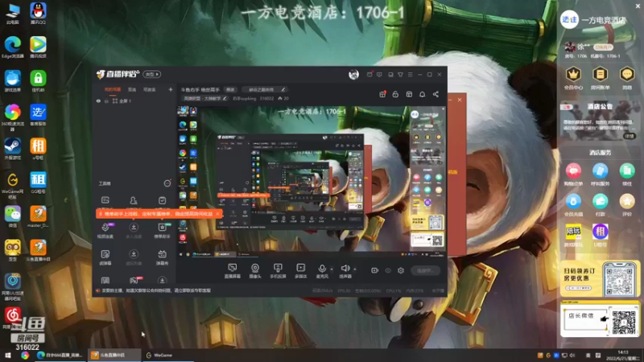Toggle 麦克风 microphone

click(323, 271)
